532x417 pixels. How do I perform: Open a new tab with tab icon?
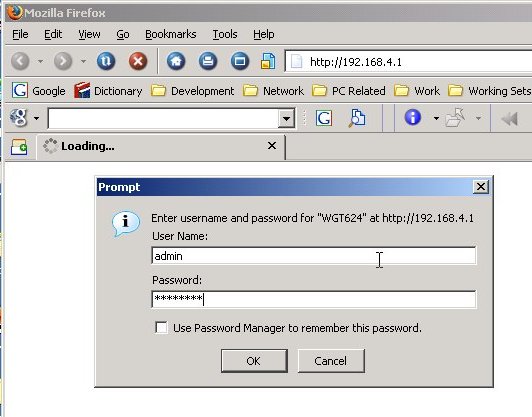coord(19,147)
